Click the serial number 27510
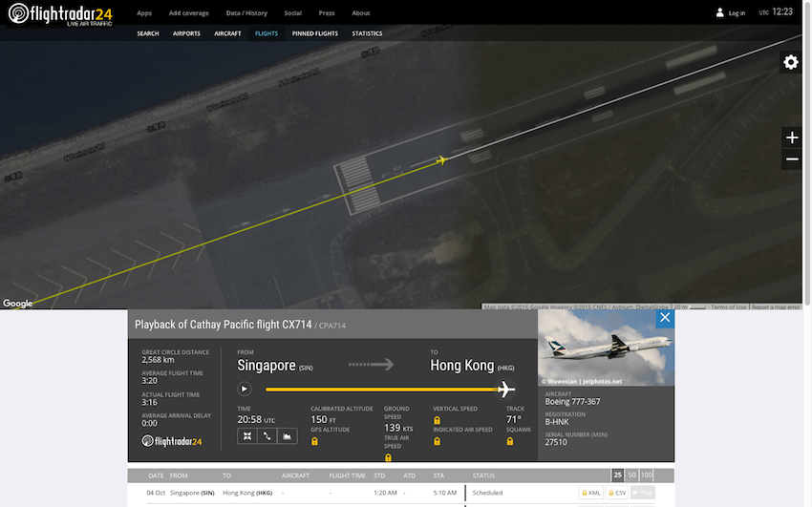The height and width of the screenshot is (507, 812). (x=556, y=442)
